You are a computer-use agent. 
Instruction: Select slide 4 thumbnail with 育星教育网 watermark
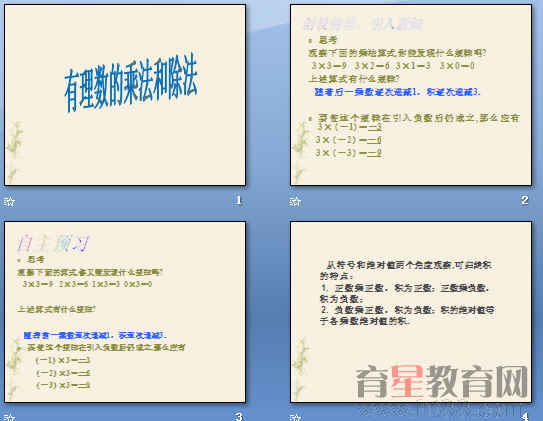411,312
